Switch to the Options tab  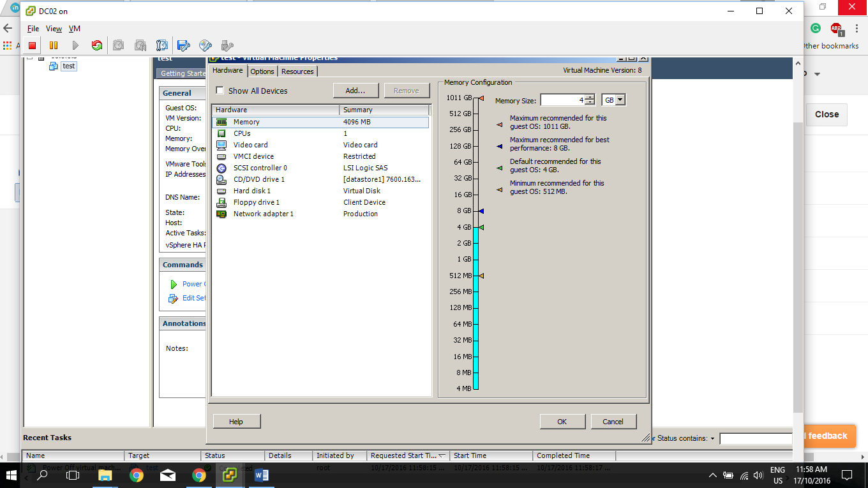[x=262, y=71]
